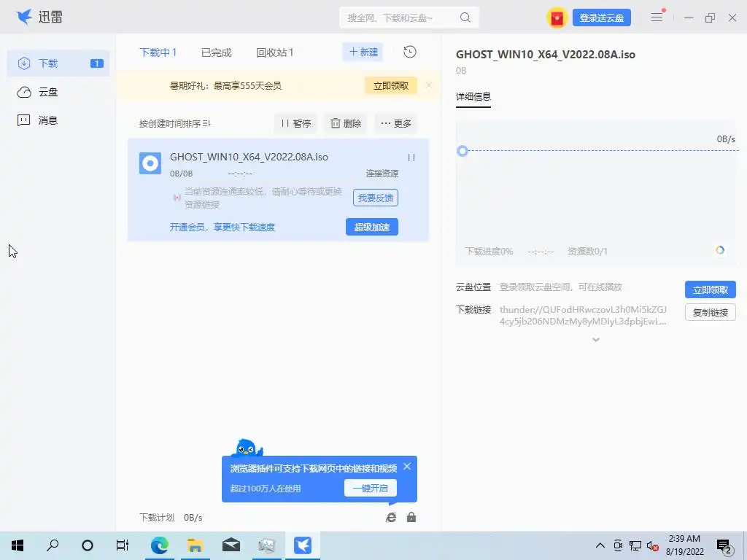Open Task View on the taskbar

pyautogui.click(x=123, y=545)
